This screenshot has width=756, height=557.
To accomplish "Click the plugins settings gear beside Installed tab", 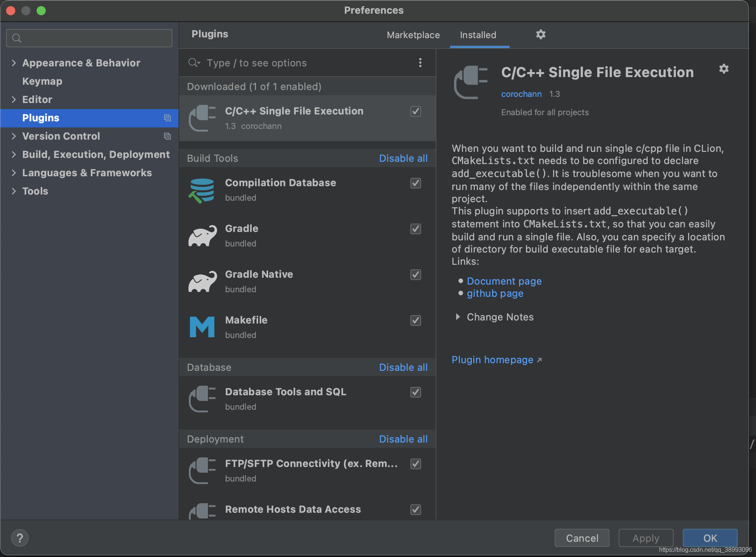I will point(540,35).
